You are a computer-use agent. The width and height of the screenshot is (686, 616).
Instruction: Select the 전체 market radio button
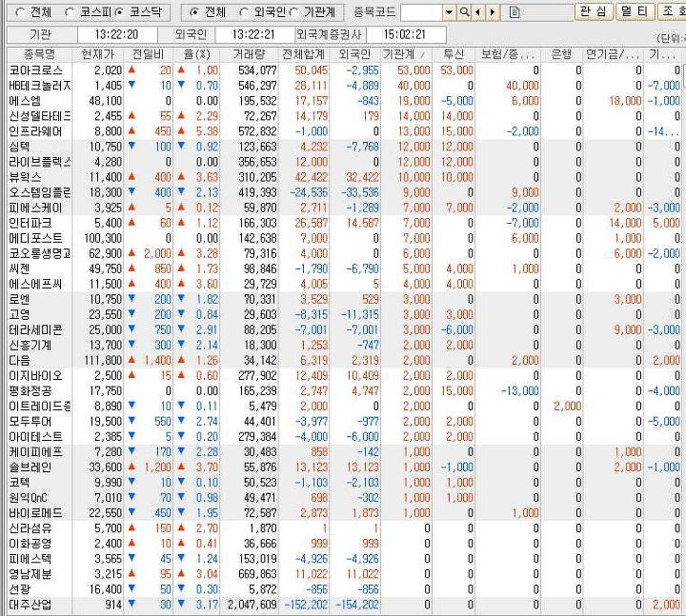pos(20,12)
